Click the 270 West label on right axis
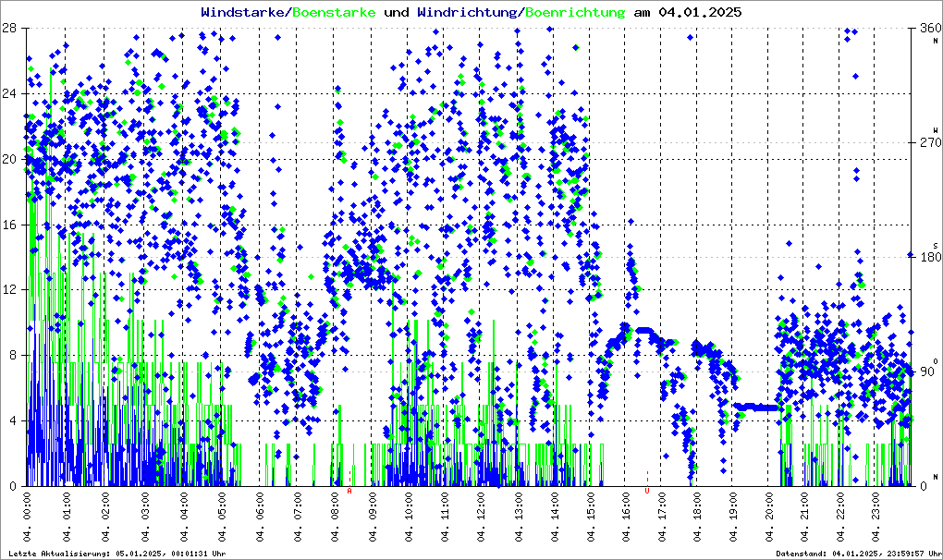This screenshot has width=943, height=560. click(x=925, y=143)
